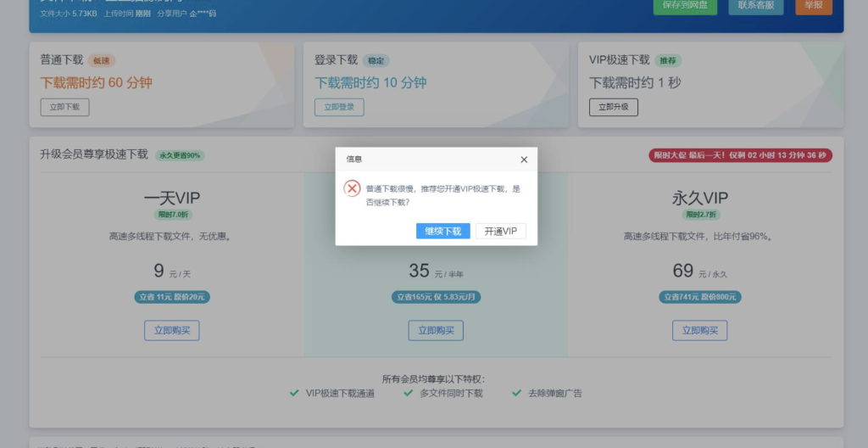Close the 信息 dialog with X

coord(524,160)
